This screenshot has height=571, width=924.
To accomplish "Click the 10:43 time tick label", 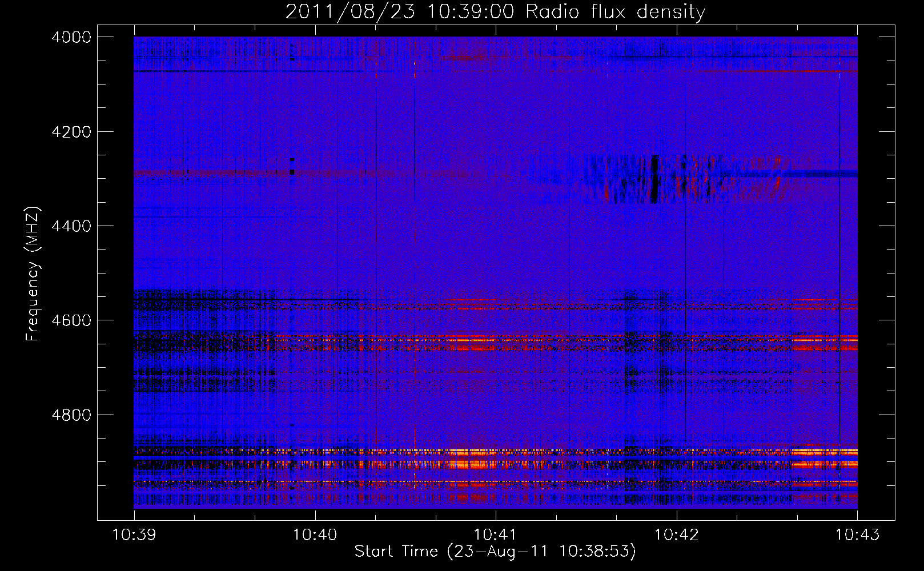I will pyautogui.click(x=857, y=535).
